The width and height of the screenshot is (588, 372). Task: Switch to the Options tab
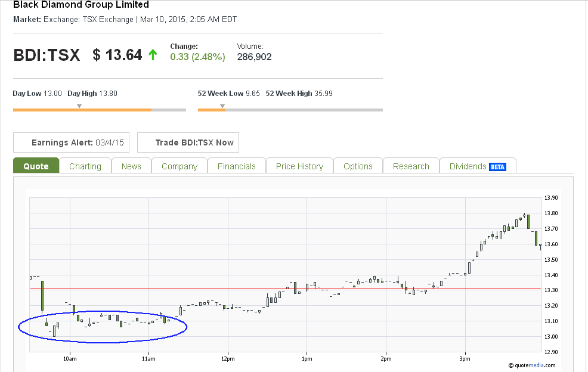tap(358, 166)
